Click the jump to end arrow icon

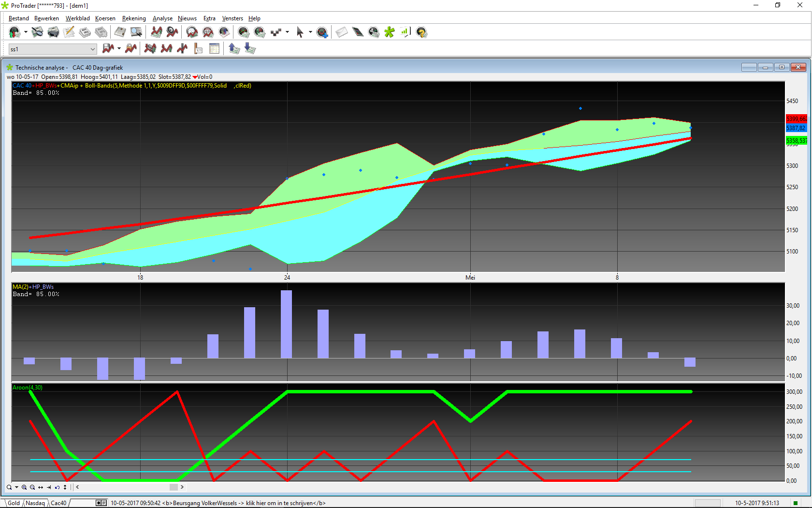click(49, 487)
